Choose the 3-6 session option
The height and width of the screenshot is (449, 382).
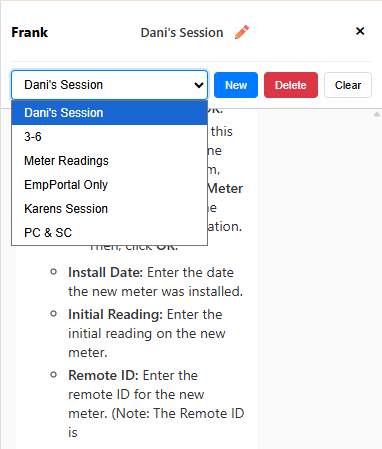click(x=110, y=137)
